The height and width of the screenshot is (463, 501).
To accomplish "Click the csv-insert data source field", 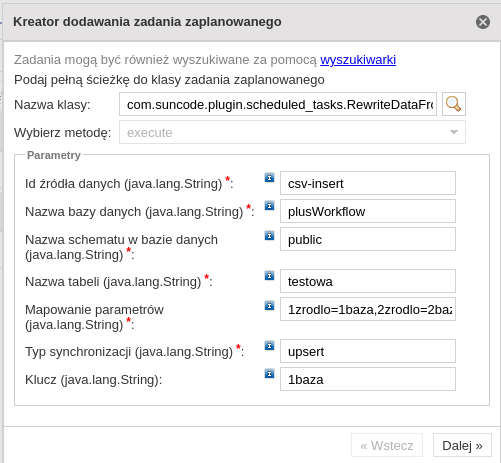I will [368, 183].
